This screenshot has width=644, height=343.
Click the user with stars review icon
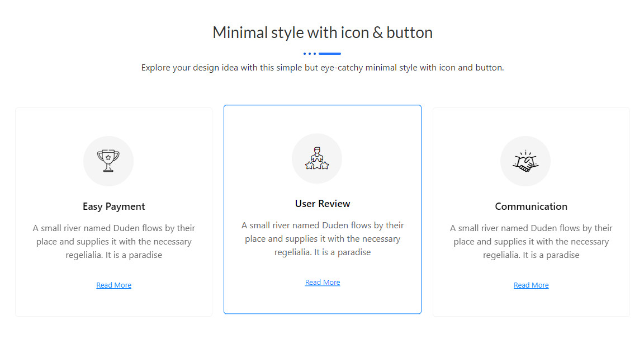coord(317,158)
